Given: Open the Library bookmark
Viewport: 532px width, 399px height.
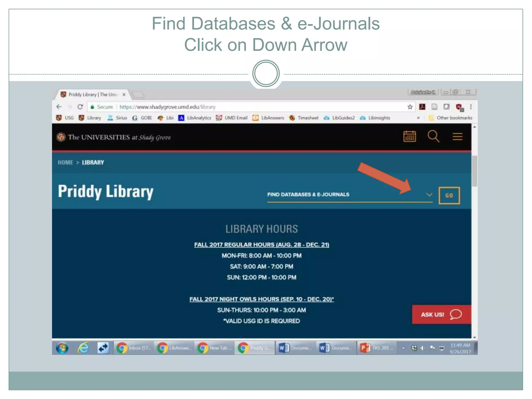Looking at the screenshot, I should point(90,118).
